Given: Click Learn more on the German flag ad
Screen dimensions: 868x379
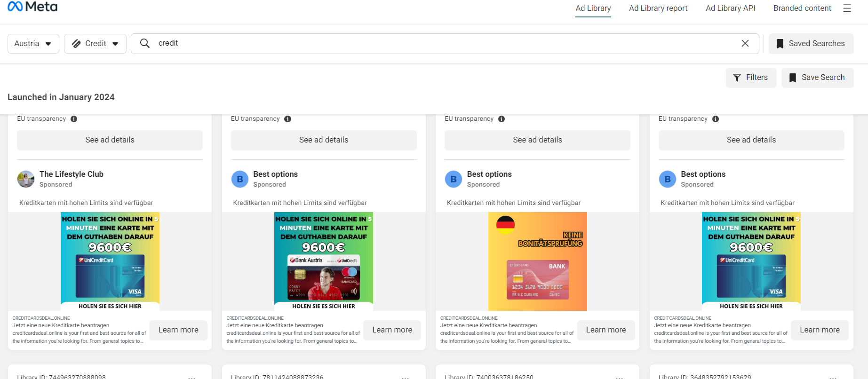Looking at the screenshot, I should [606, 330].
